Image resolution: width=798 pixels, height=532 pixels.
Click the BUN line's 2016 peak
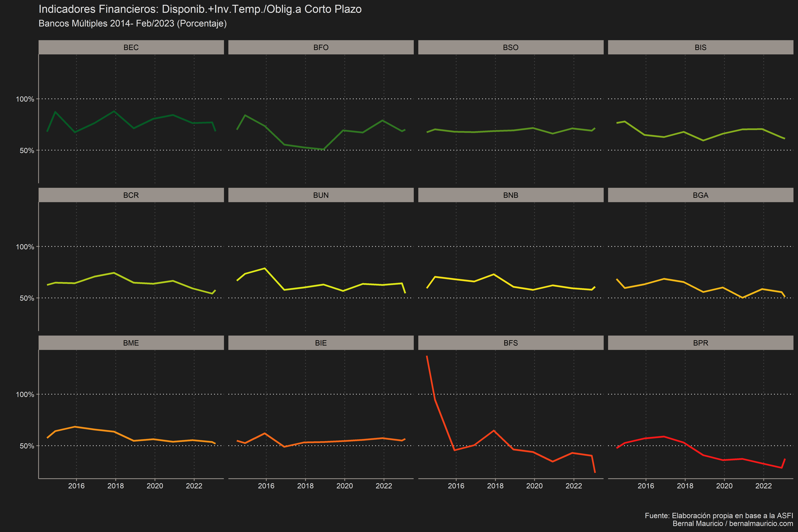click(x=265, y=268)
